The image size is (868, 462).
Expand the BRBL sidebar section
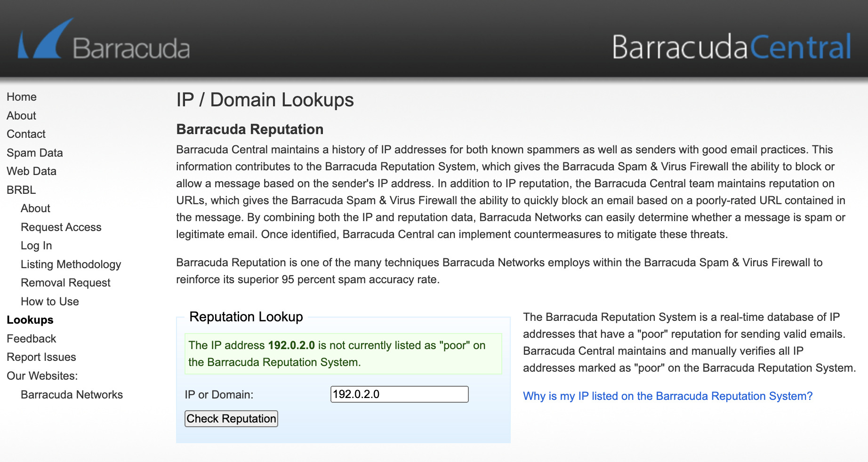click(21, 190)
